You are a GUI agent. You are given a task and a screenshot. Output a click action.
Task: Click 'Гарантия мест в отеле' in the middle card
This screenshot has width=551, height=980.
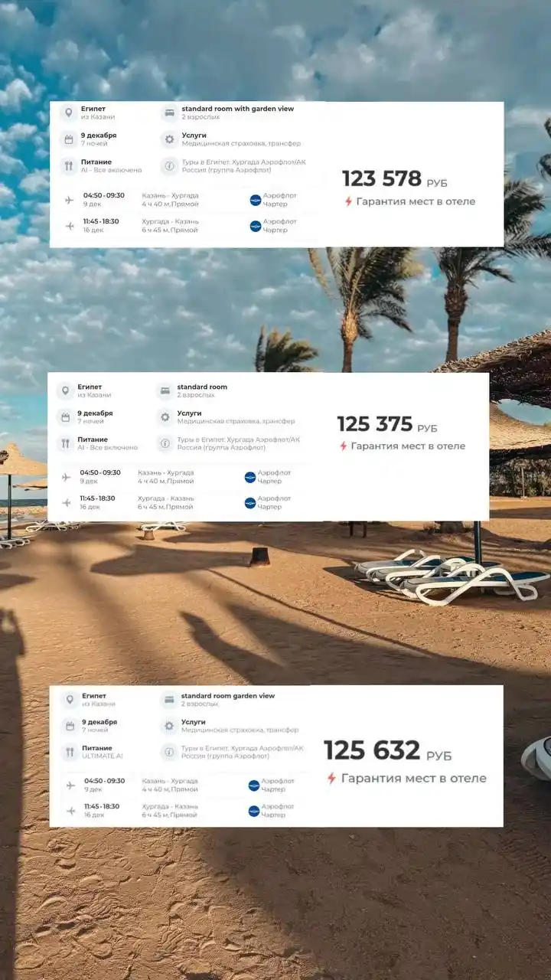coord(408,446)
